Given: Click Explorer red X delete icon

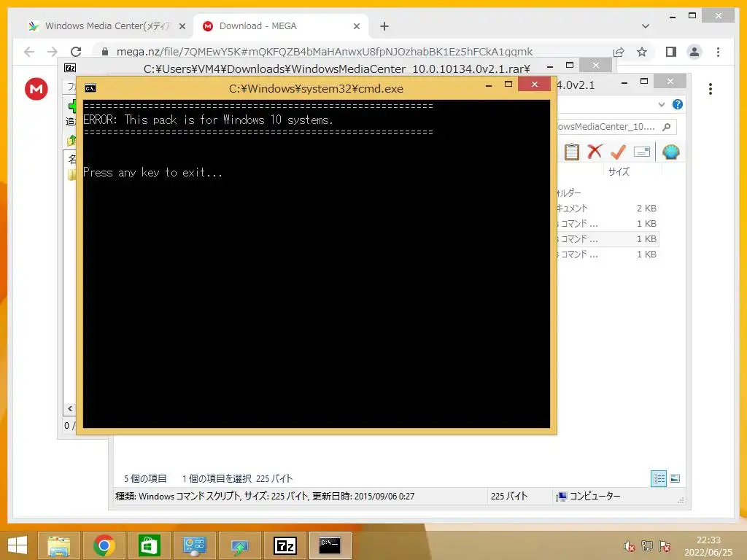Looking at the screenshot, I should click(595, 152).
